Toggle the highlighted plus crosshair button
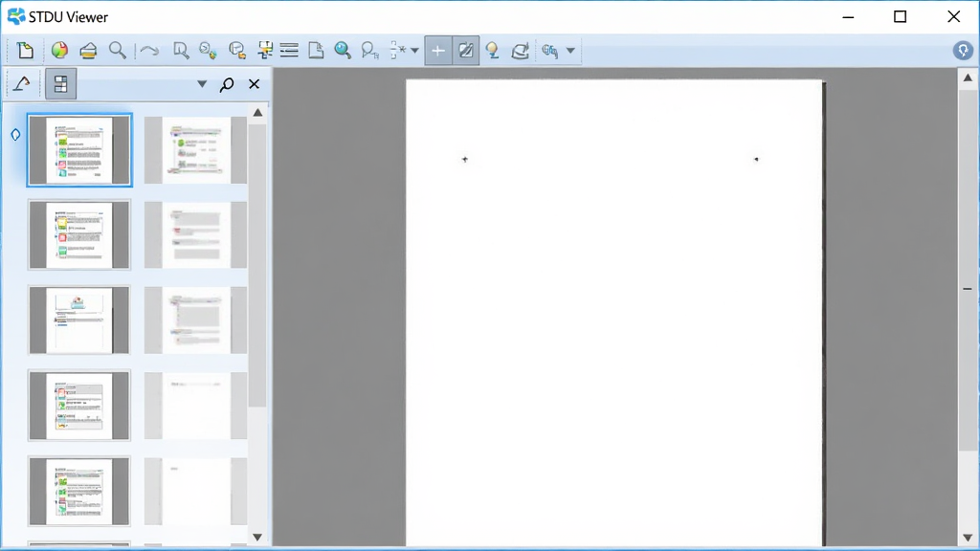 [438, 51]
